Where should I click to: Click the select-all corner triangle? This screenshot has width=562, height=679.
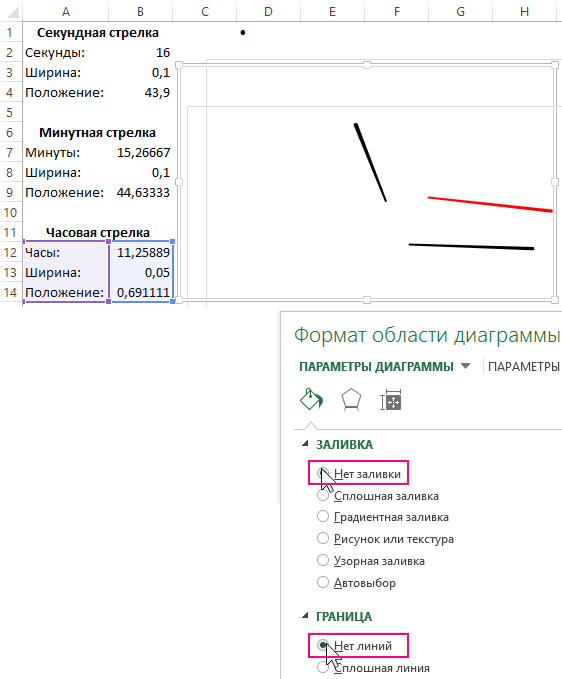click(x=12, y=12)
